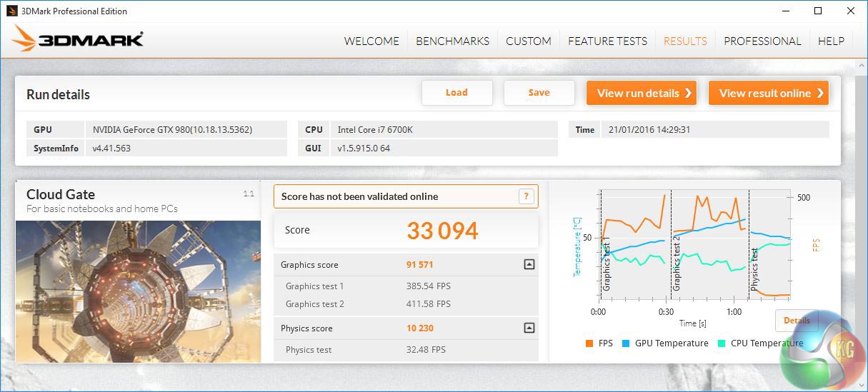868x392 pixels.
Task: Click the Run details heading
Action: pyautogui.click(x=59, y=95)
